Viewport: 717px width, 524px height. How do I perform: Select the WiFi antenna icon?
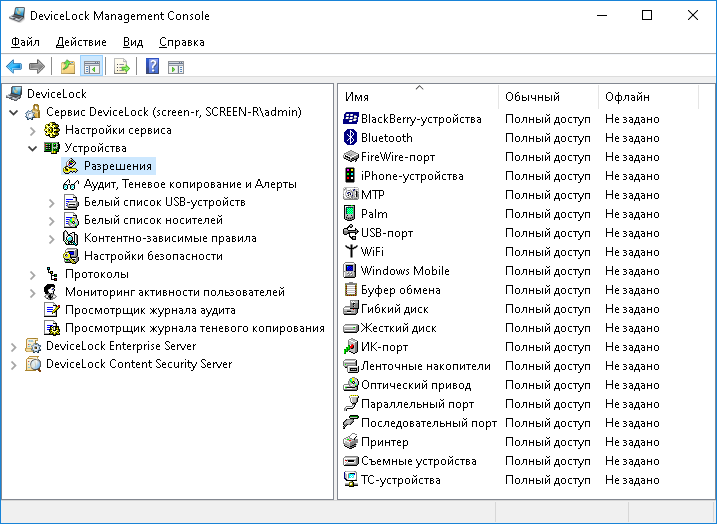tap(350, 252)
